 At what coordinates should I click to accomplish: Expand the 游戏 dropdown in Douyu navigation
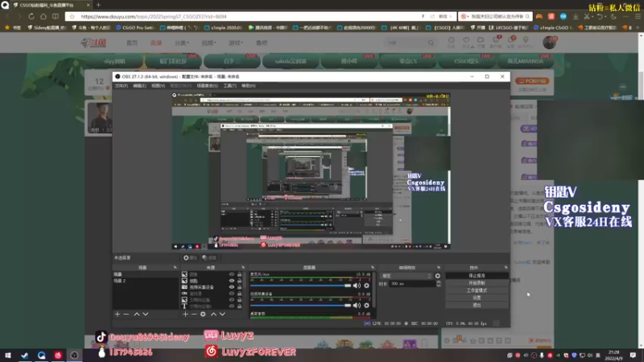[x=236, y=43]
